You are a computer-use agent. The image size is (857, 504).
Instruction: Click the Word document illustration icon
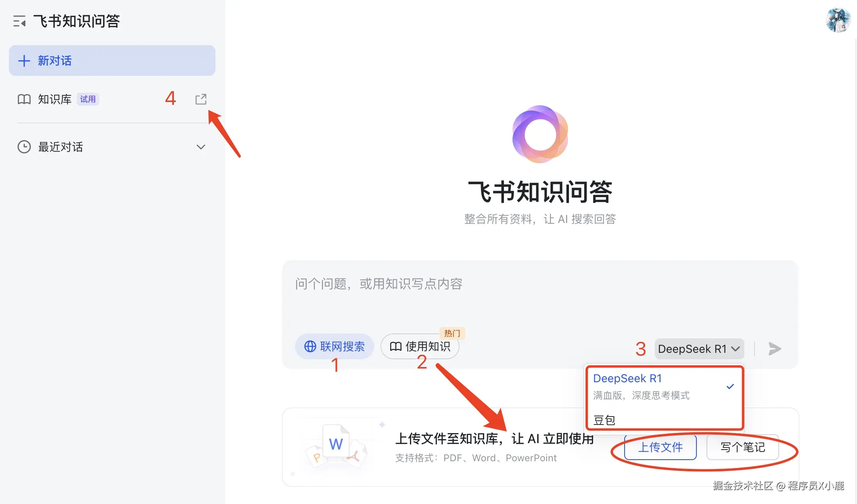coord(336,444)
